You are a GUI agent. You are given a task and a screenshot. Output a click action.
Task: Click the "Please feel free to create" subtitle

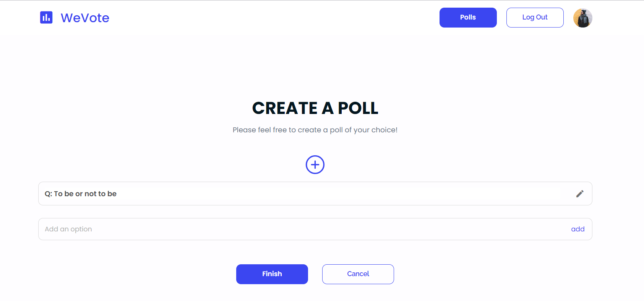(x=315, y=130)
